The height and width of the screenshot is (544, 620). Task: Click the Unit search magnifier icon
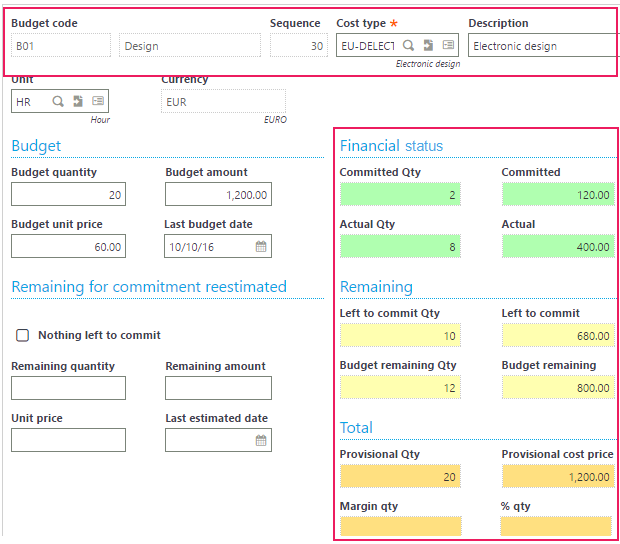pos(58,102)
